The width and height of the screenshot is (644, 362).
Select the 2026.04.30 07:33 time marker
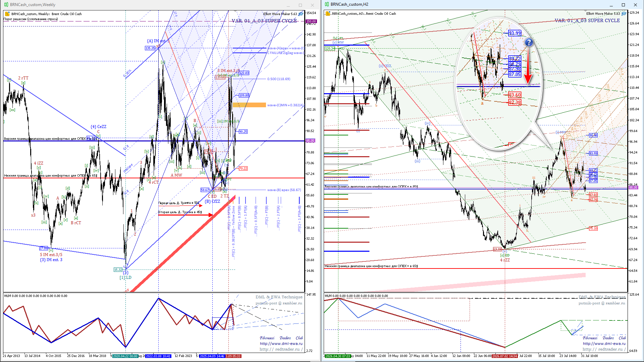tap(338, 356)
